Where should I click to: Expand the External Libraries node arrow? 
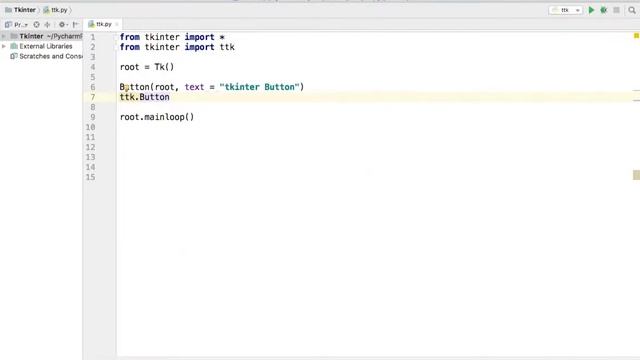coord(4,46)
